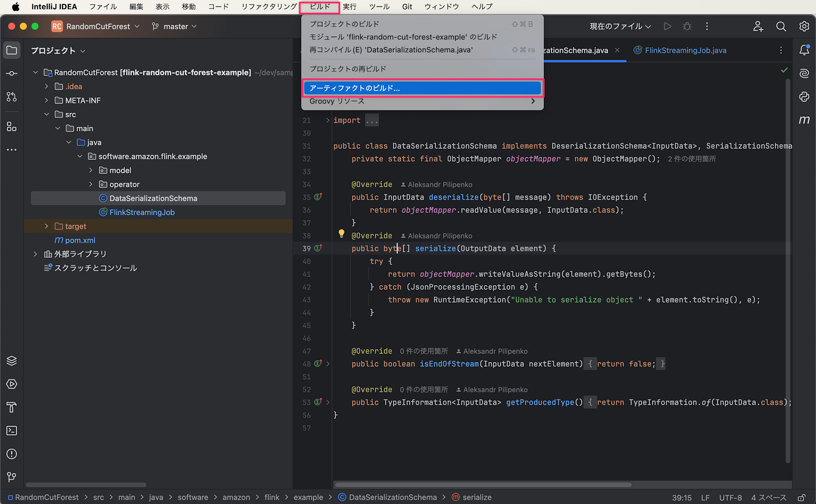Expand the model package
This screenshot has width=816, height=504.
[91, 170]
